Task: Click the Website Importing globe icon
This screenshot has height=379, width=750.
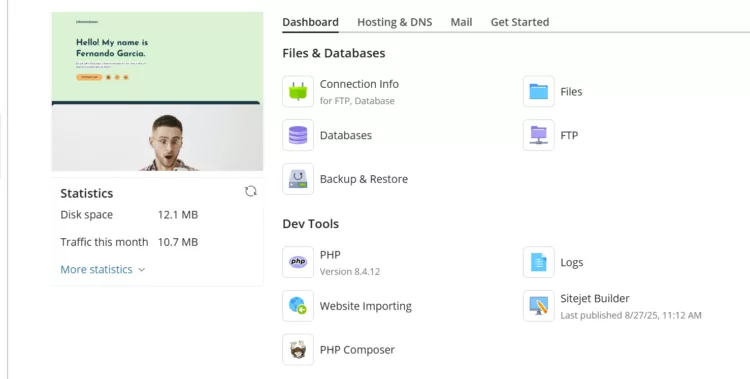Action: tap(298, 306)
